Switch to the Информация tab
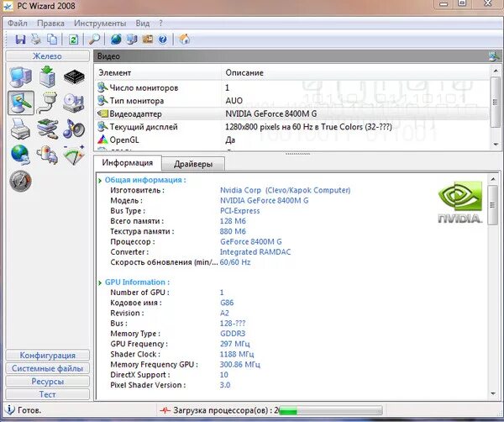This screenshot has height=422, width=504. pos(128,163)
